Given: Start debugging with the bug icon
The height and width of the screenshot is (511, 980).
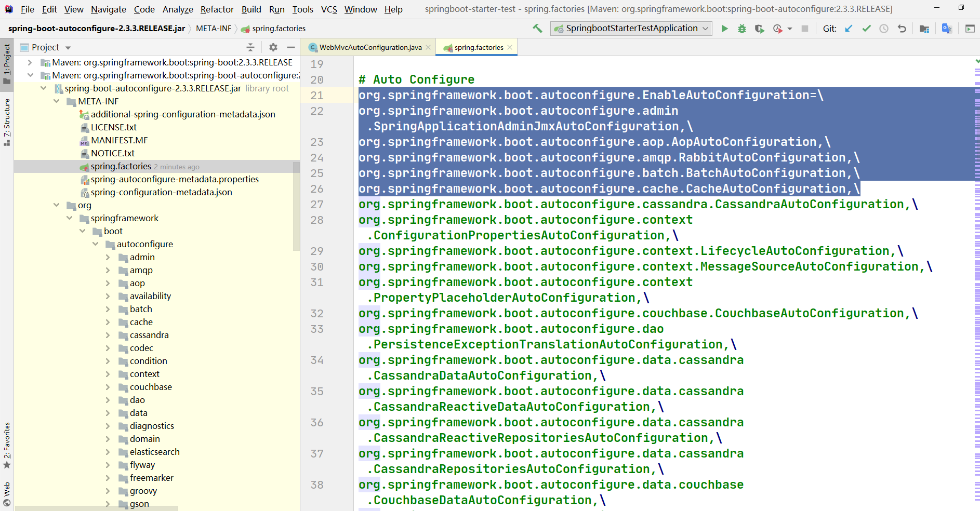Looking at the screenshot, I should click(742, 29).
